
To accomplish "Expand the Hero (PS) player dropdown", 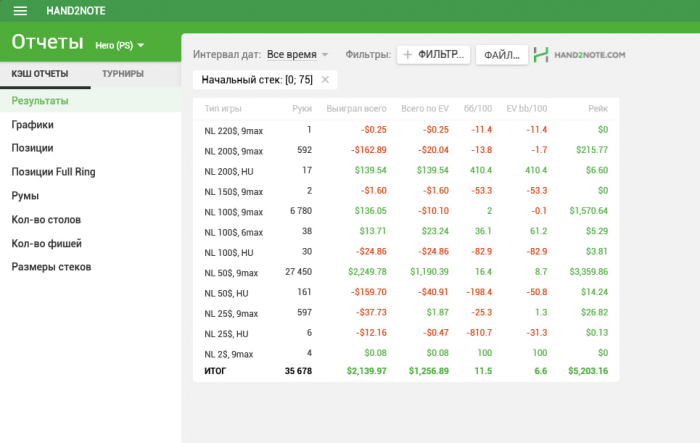I will (x=120, y=45).
